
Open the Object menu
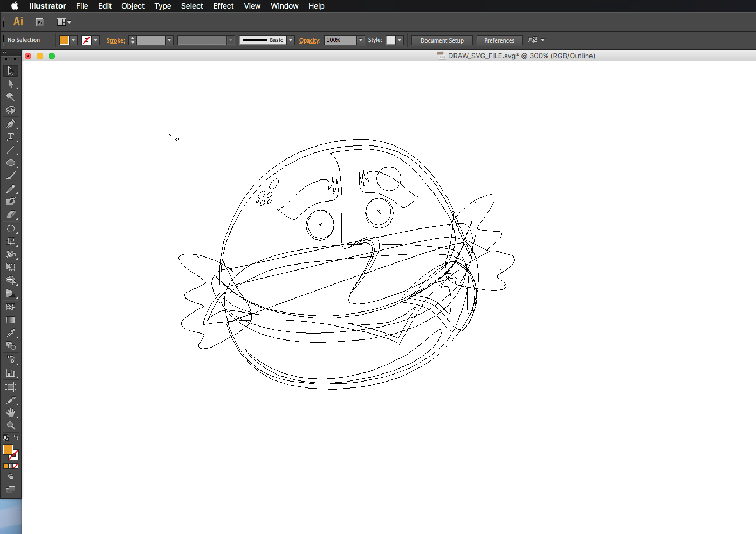click(x=133, y=6)
